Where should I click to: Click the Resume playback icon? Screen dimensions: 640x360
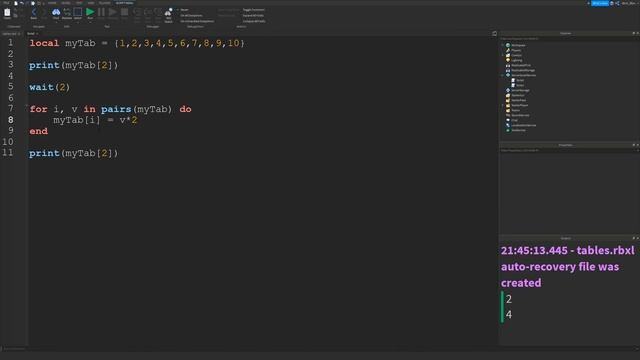pos(112,13)
